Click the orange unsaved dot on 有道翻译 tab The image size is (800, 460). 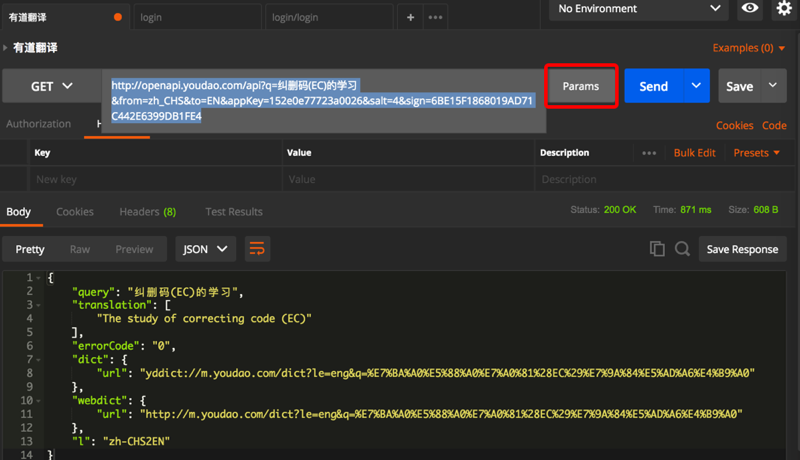(118, 17)
